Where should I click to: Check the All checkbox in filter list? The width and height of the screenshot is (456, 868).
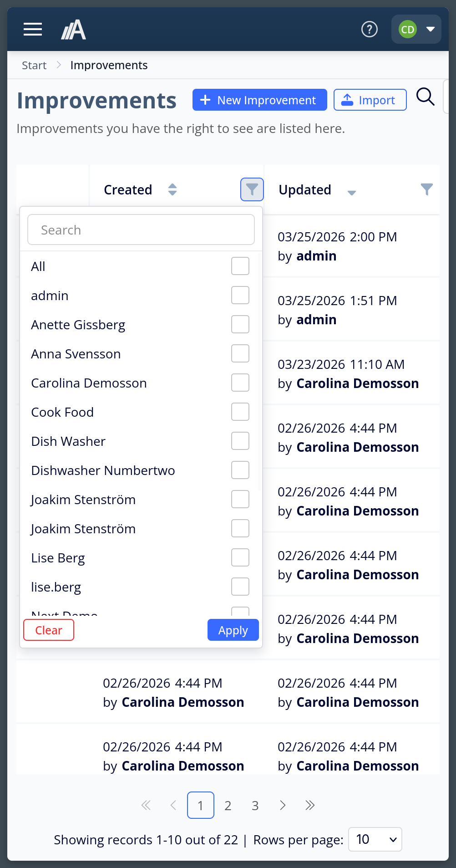click(240, 266)
